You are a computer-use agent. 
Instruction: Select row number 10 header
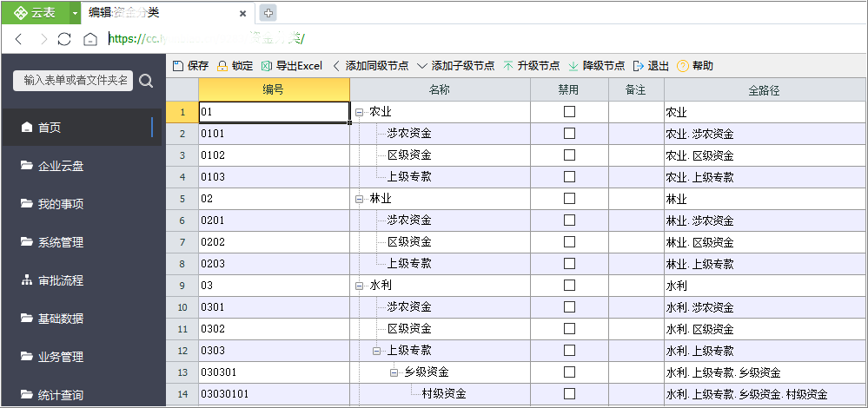182,306
